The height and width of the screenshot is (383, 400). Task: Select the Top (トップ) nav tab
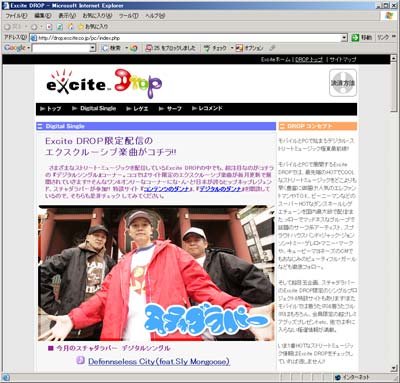point(50,109)
